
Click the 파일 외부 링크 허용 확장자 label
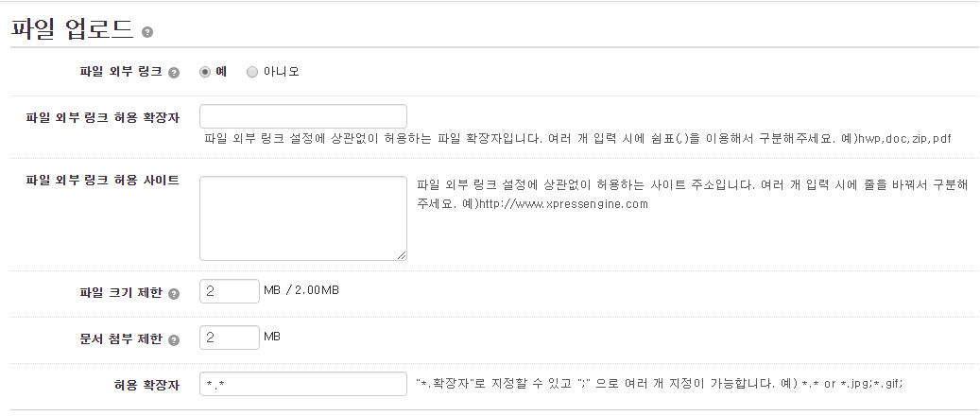(x=102, y=117)
